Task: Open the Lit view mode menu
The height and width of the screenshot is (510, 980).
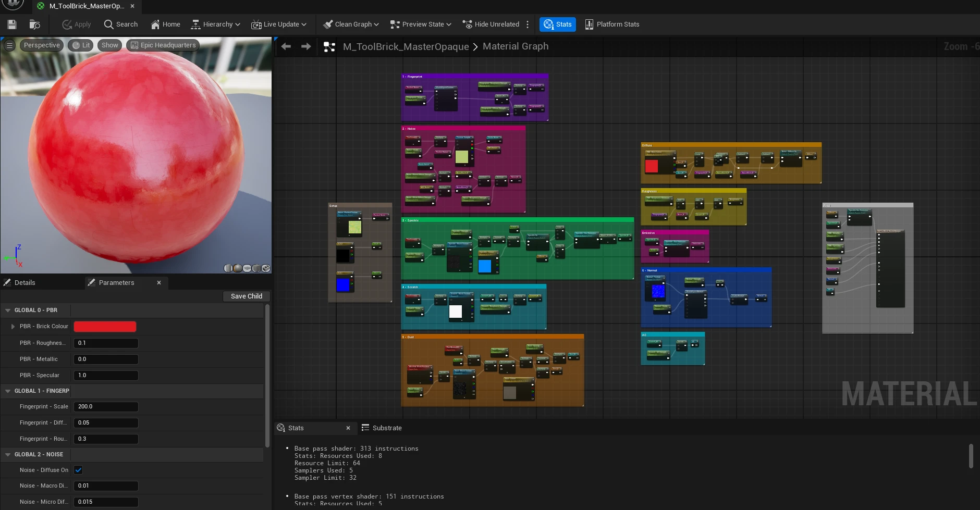Action: pyautogui.click(x=81, y=45)
